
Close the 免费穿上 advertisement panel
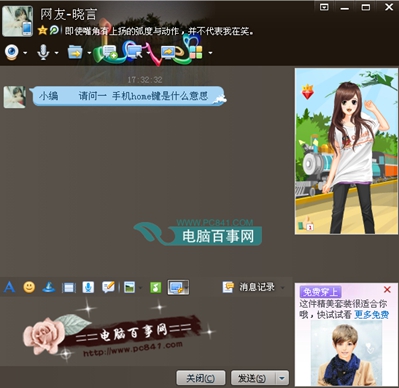click(387, 289)
